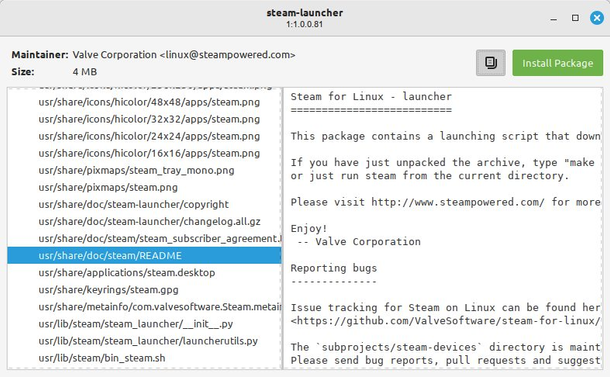610x377 pixels.
Task: Click the files-list toggle icon button
Action: click(x=491, y=63)
